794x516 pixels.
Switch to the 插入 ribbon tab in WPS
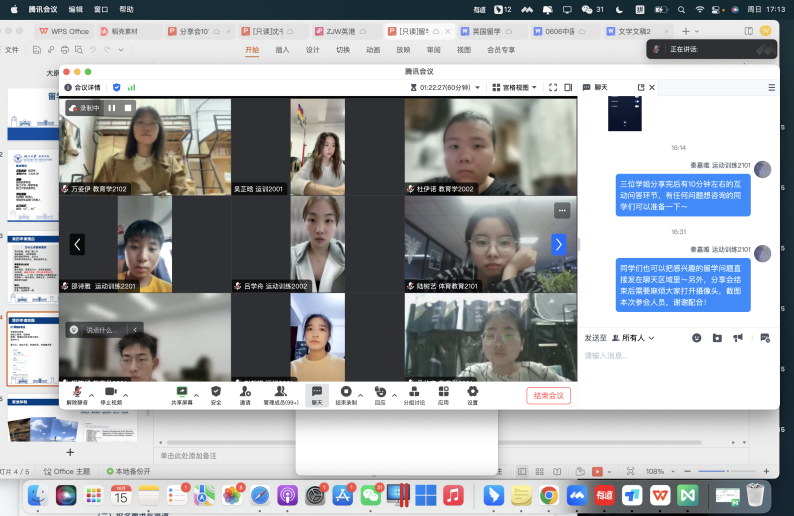click(282, 49)
